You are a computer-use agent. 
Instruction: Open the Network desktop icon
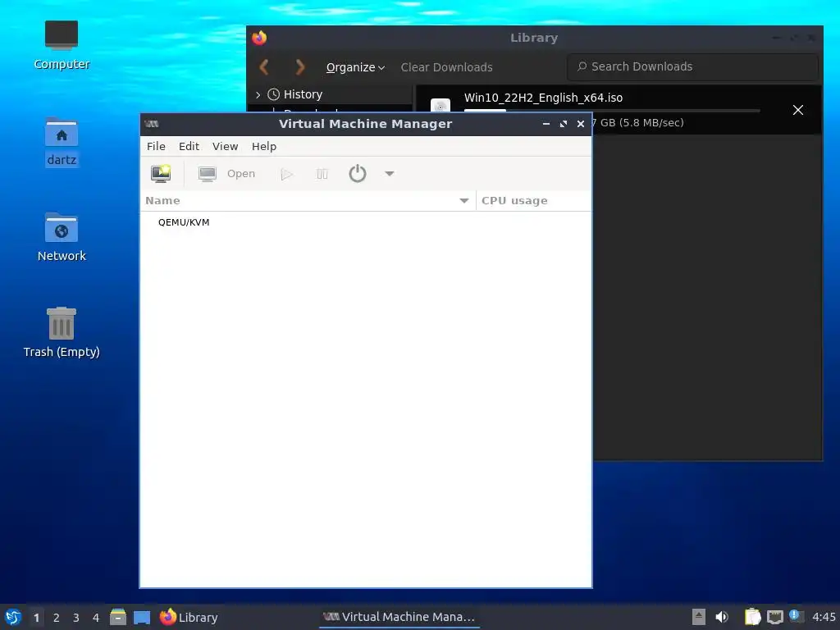point(61,237)
